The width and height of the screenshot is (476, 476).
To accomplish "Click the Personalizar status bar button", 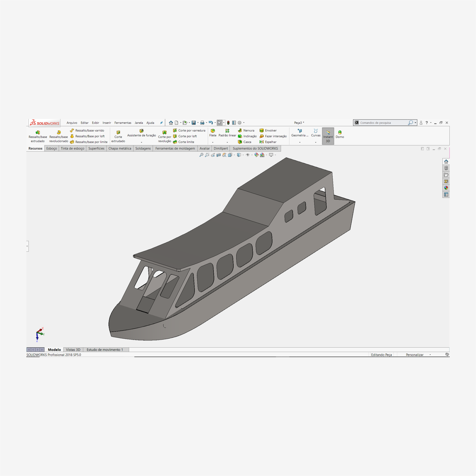I will click(x=415, y=354).
